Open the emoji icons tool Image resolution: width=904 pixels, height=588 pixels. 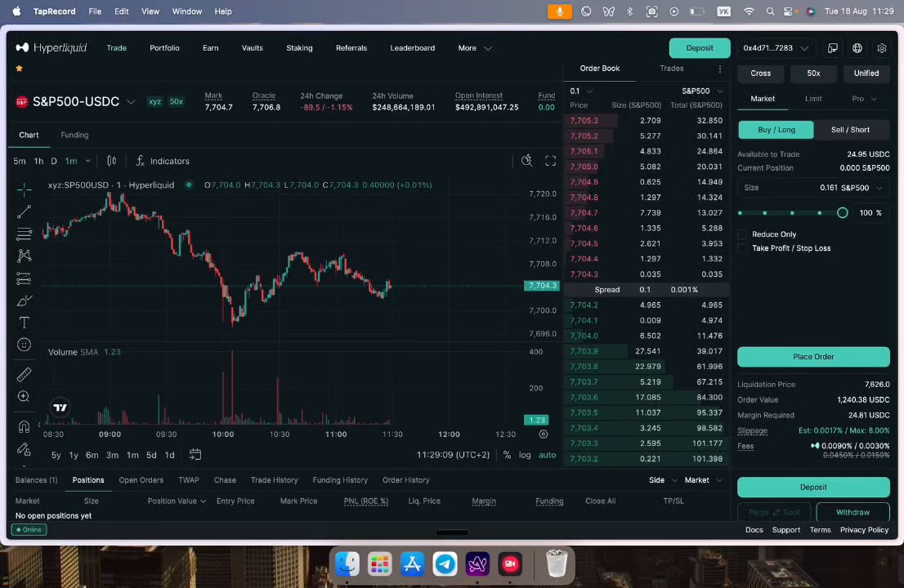coord(25,345)
